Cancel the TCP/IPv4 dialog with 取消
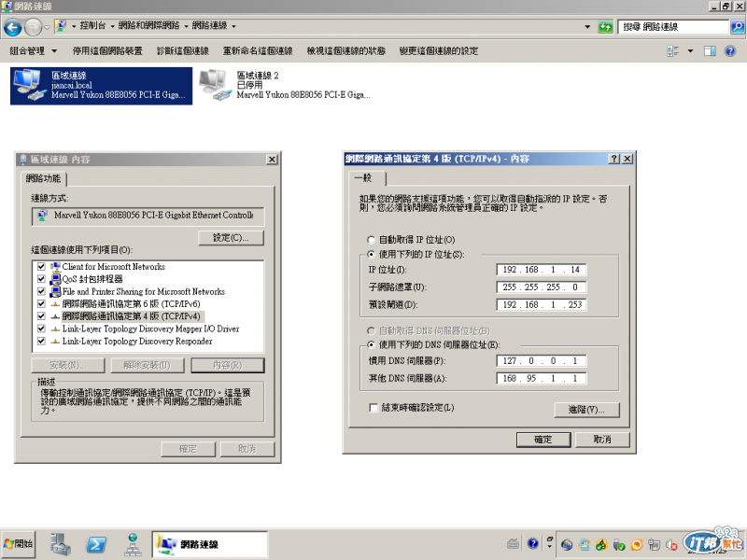This screenshot has height=560, width=747. tap(602, 440)
